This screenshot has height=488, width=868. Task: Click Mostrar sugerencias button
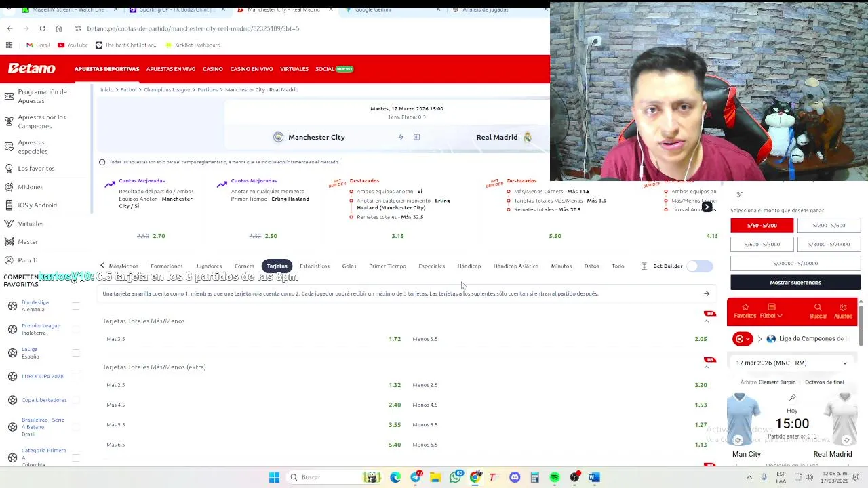coord(795,283)
